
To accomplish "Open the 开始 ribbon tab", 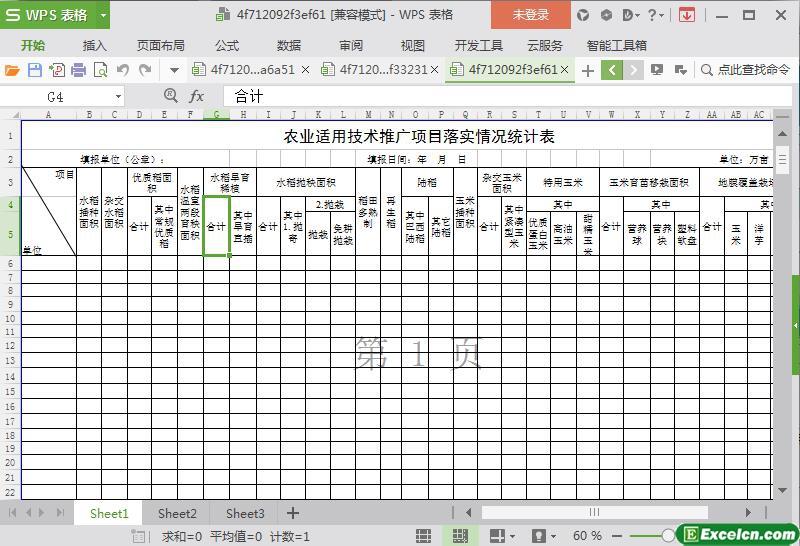I will point(33,45).
